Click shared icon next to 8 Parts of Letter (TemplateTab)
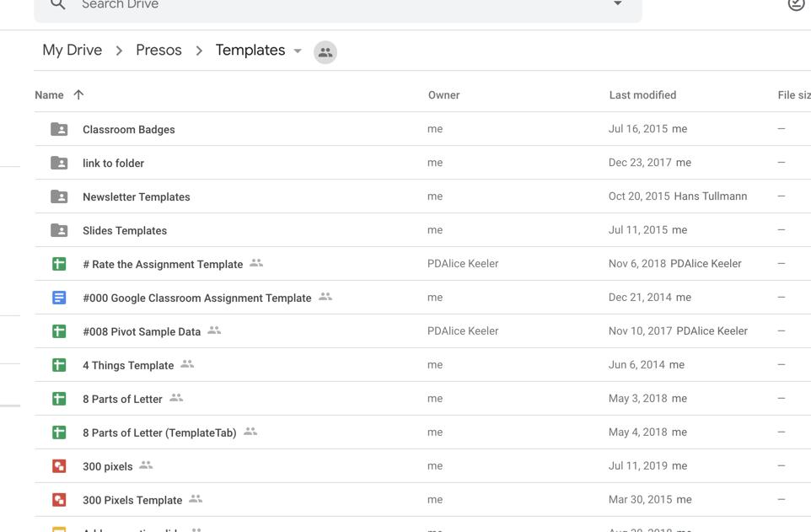Screen dimensions: 811x532 click(x=250, y=431)
